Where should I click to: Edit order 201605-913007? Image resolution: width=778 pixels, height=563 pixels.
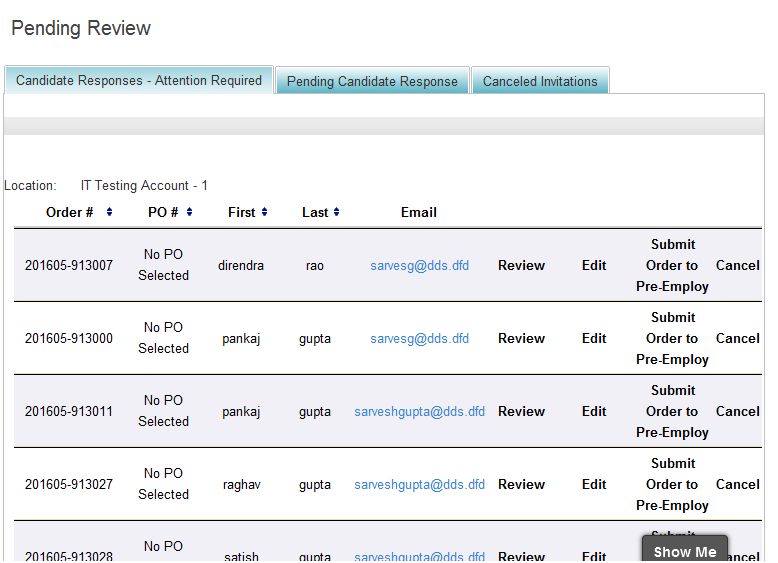594,265
